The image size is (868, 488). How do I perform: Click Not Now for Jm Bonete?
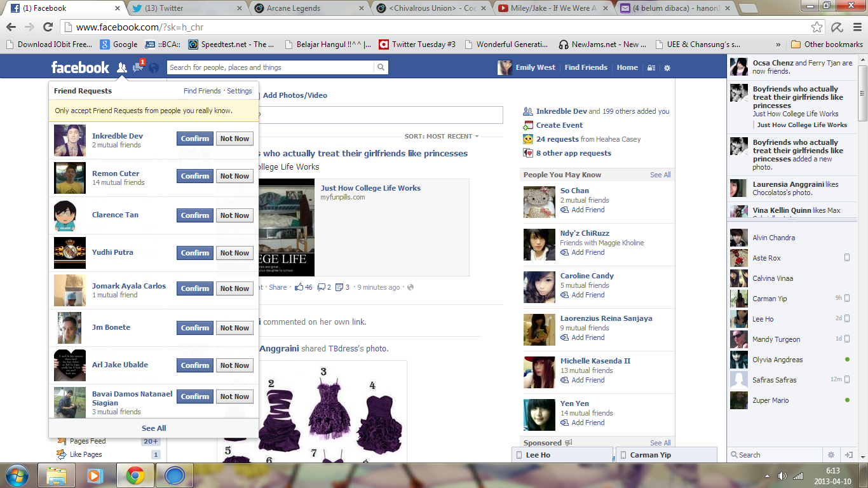pos(234,328)
